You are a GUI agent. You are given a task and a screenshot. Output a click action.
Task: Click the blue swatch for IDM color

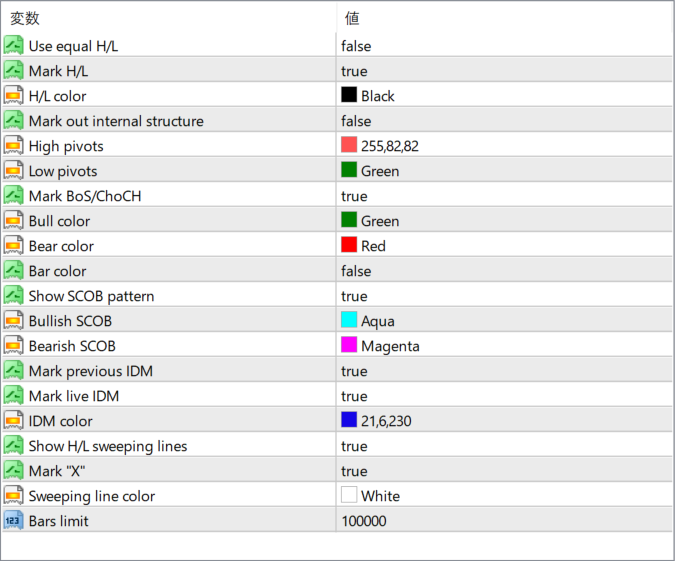pyautogui.click(x=349, y=419)
